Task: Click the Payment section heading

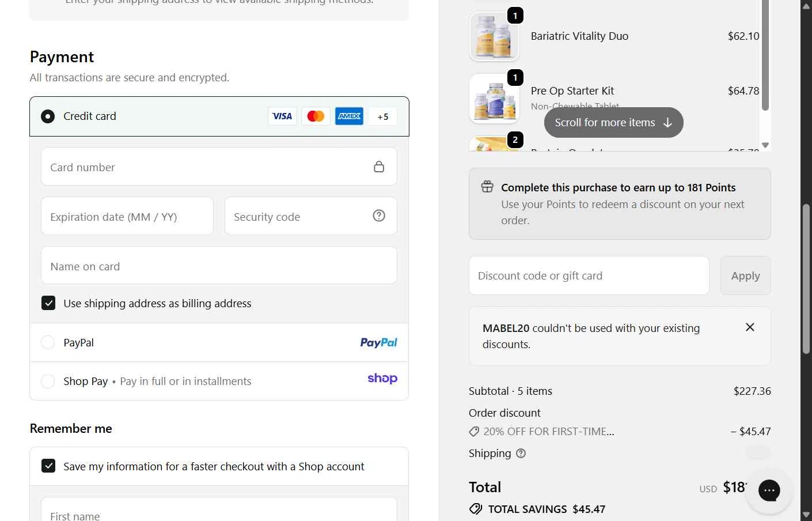Action: coord(62,56)
